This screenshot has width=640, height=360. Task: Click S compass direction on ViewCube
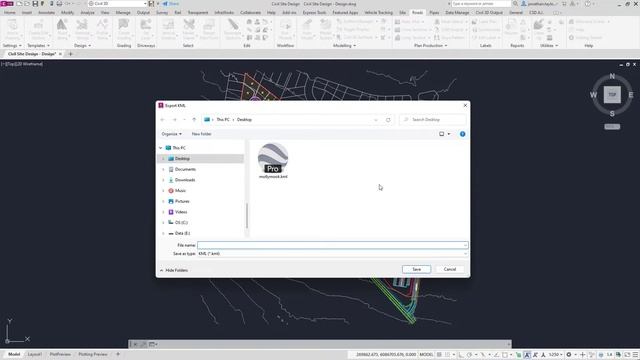tap(612, 113)
